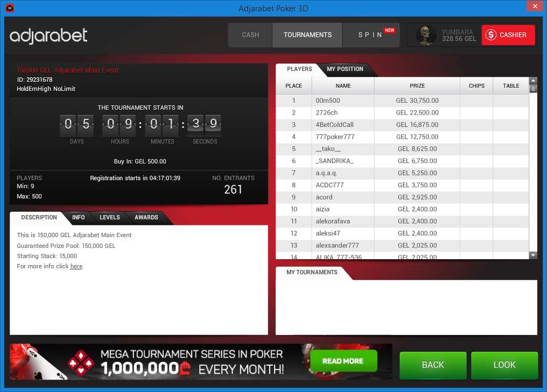
Task: Select player acord row
Action: (402, 197)
